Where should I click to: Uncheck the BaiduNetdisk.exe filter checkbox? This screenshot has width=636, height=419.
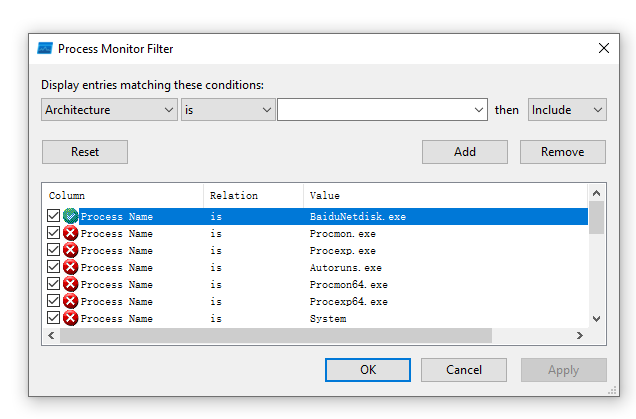tap(53, 215)
